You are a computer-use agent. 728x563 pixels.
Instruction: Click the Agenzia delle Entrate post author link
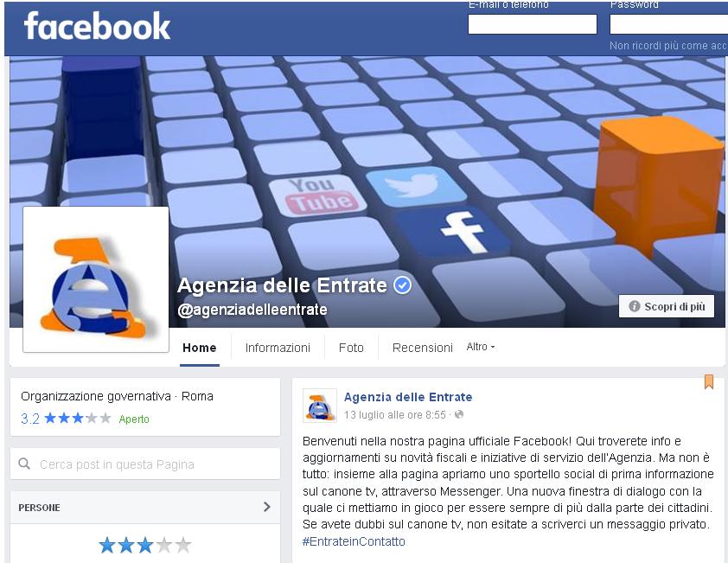click(x=408, y=397)
